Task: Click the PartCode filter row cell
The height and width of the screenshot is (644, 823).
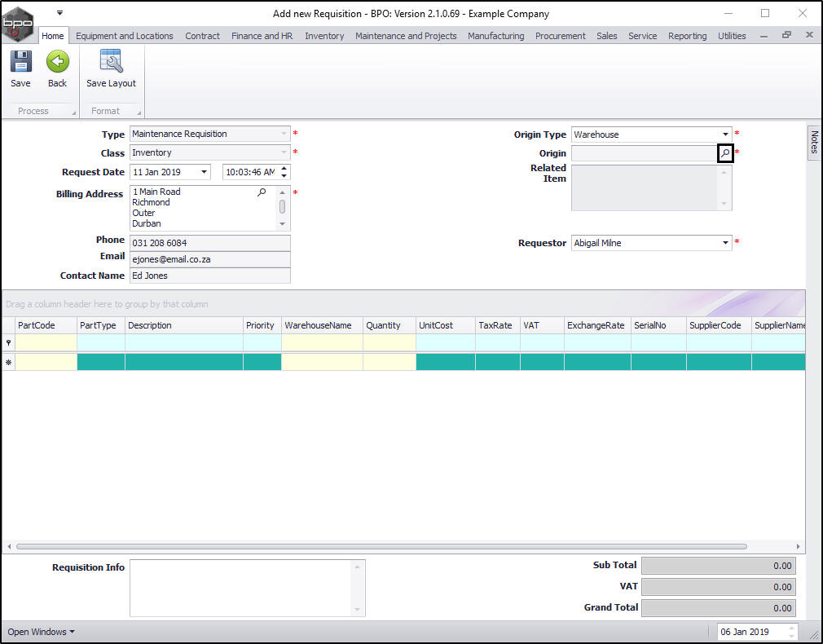Action: coord(46,342)
